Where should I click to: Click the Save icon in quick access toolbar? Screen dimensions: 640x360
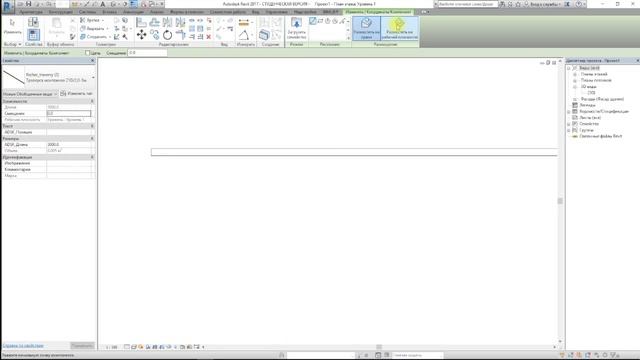(x=29, y=4)
